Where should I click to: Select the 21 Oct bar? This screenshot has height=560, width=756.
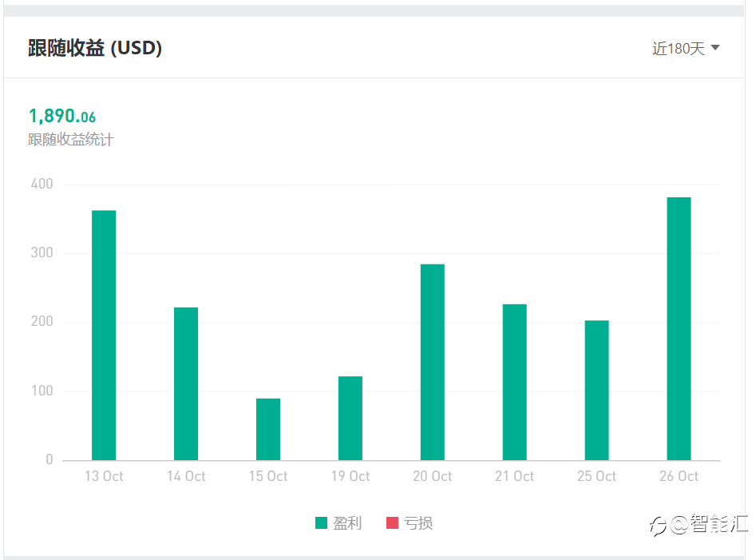[515, 382]
